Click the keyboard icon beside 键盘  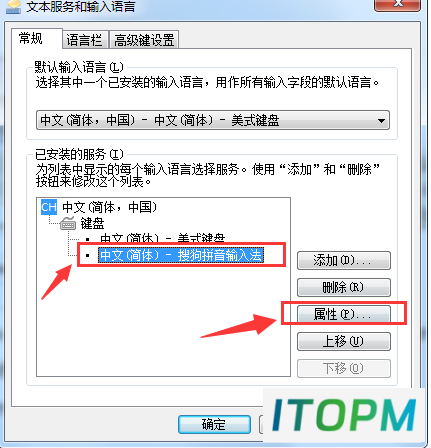pos(68,223)
